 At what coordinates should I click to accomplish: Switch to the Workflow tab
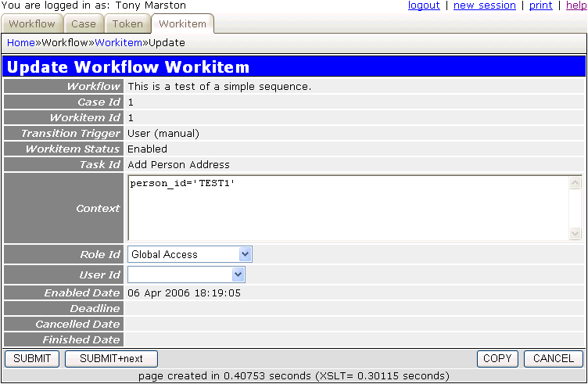click(32, 24)
